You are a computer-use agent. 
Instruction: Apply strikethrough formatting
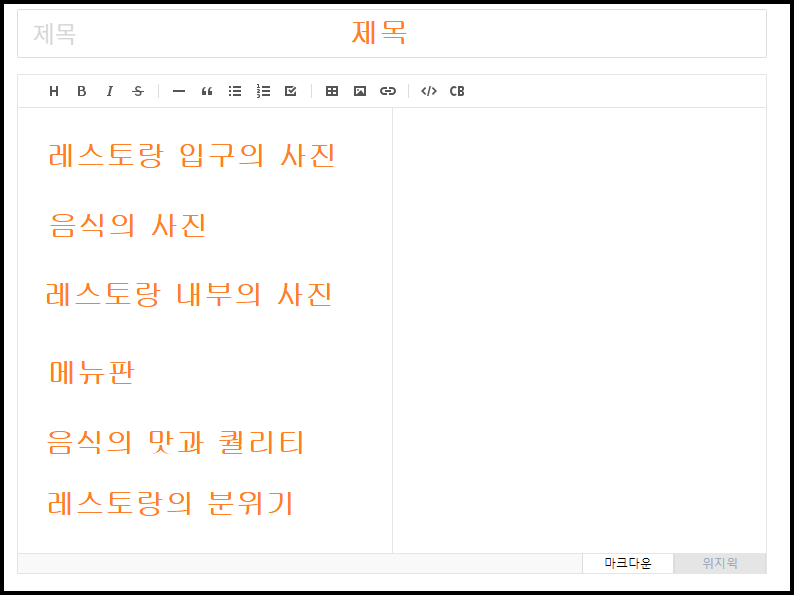pyautogui.click(x=138, y=91)
